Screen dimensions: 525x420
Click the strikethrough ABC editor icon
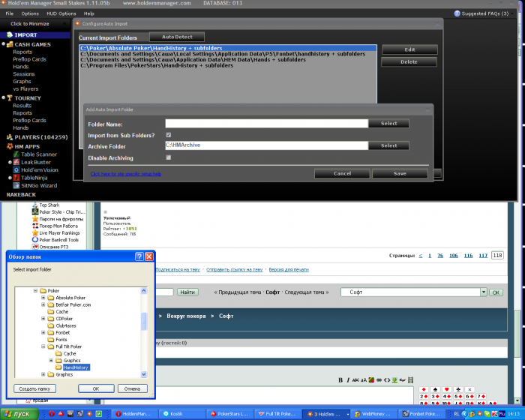pyautogui.click(x=355, y=380)
